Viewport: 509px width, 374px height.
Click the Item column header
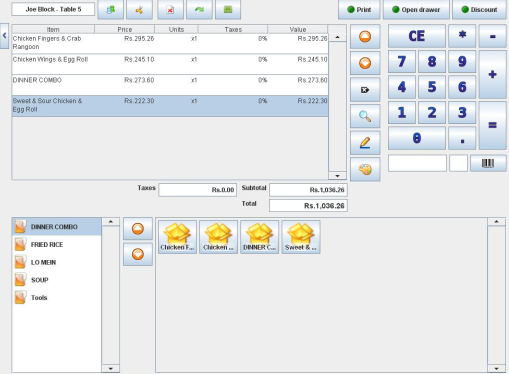(x=53, y=29)
